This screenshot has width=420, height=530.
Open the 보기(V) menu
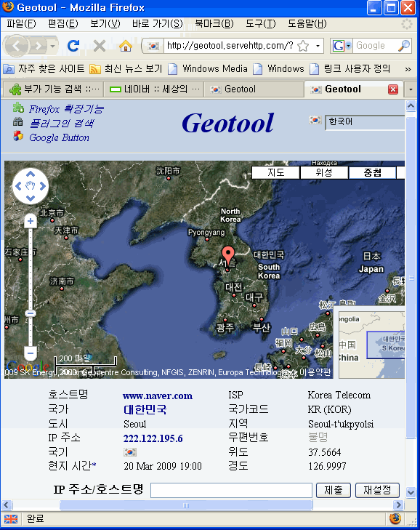coord(105,24)
